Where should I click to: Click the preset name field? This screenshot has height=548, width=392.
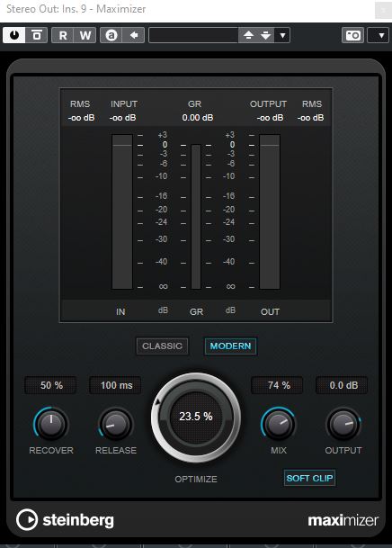[x=193, y=35]
